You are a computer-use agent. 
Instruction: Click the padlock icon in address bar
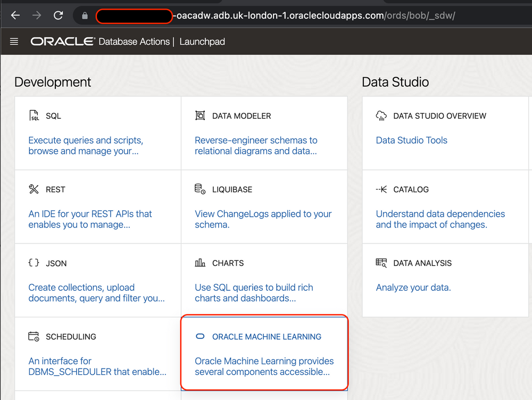click(85, 15)
